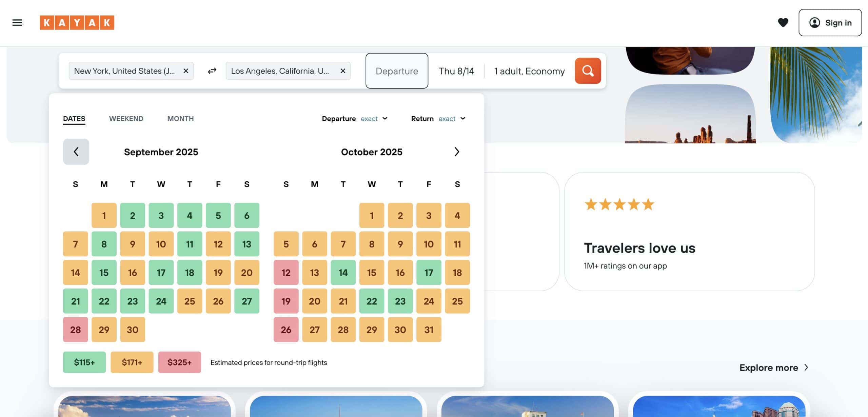This screenshot has width=868, height=417.
Task: Select September 17 on the calendar
Action: pos(161,273)
